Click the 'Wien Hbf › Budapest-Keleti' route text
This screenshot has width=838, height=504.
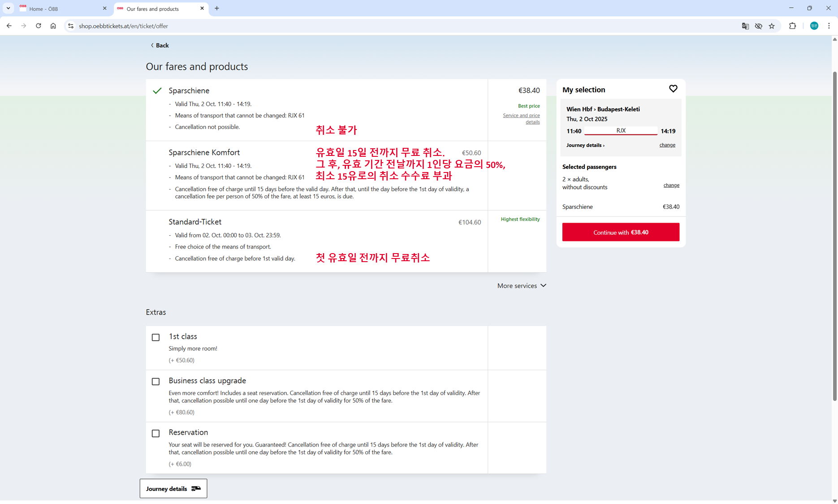click(603, 109)
